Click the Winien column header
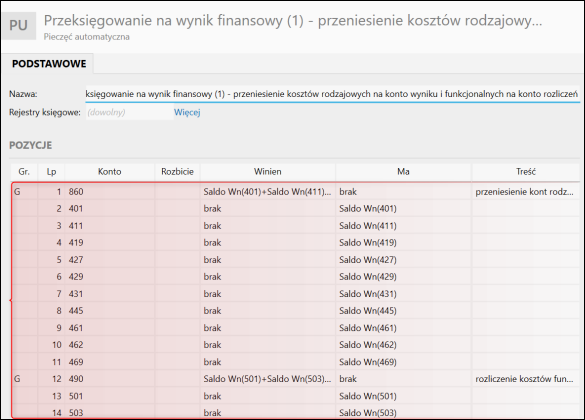 (268, 172)
